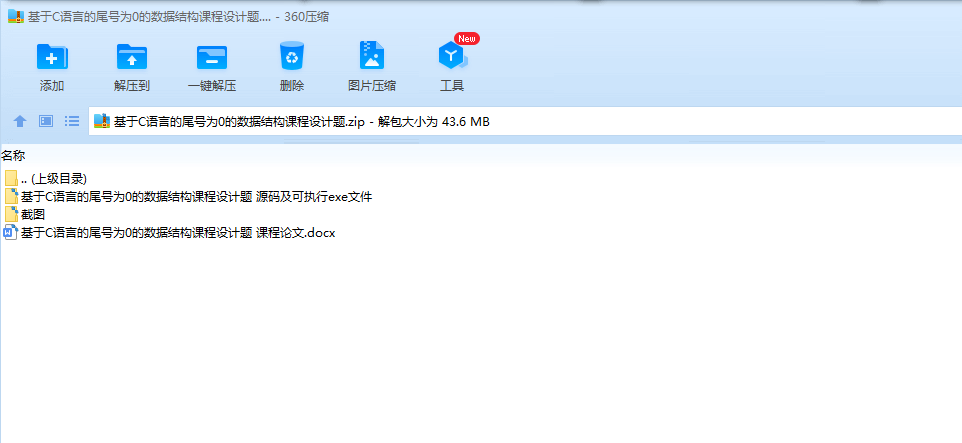The image size is (962, 443).
Task: Click the 添加 label text
Action: coord(52,86)
